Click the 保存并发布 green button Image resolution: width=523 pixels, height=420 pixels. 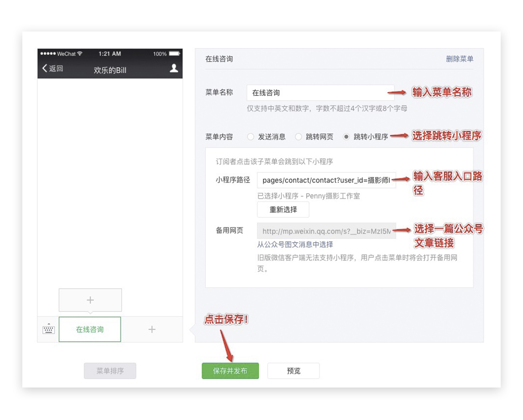pyautogui.click(x=230, y=371)
